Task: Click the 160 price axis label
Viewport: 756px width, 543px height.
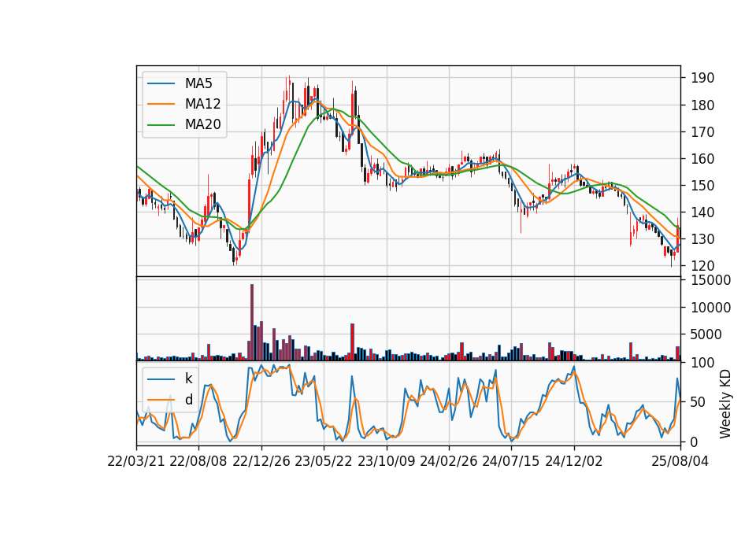Action: pyautogui.click(x=702, y=158)
